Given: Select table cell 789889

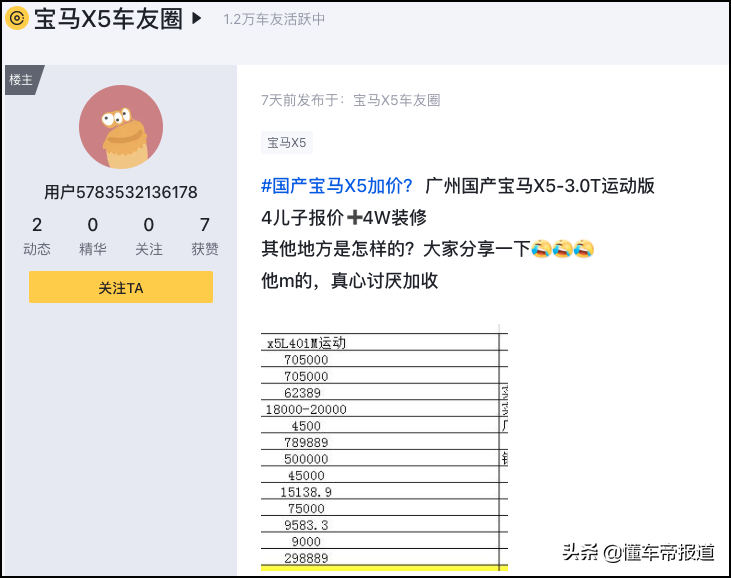Looking at the screenshot, I should coord(380,442).
